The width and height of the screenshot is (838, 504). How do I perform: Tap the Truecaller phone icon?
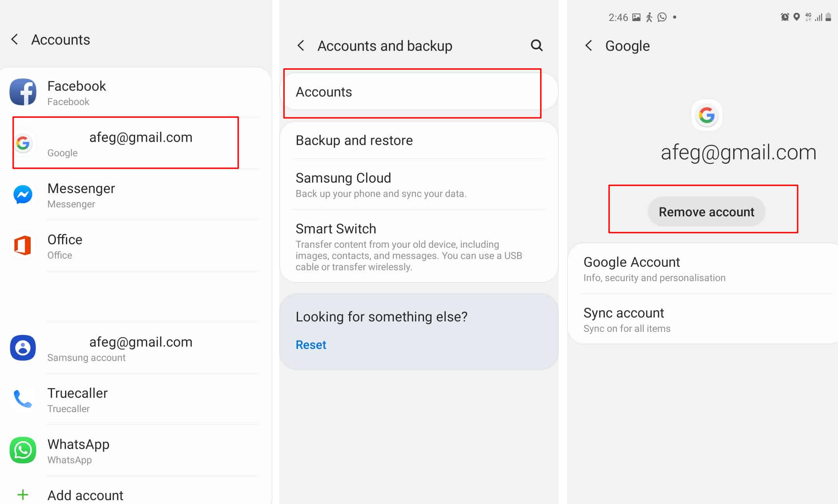[23, 399]
